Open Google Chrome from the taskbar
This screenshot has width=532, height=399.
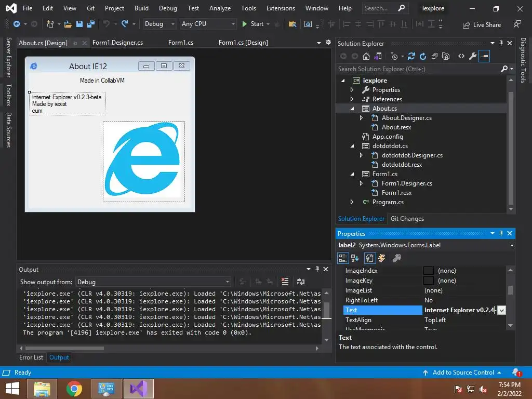pos(74,389)
